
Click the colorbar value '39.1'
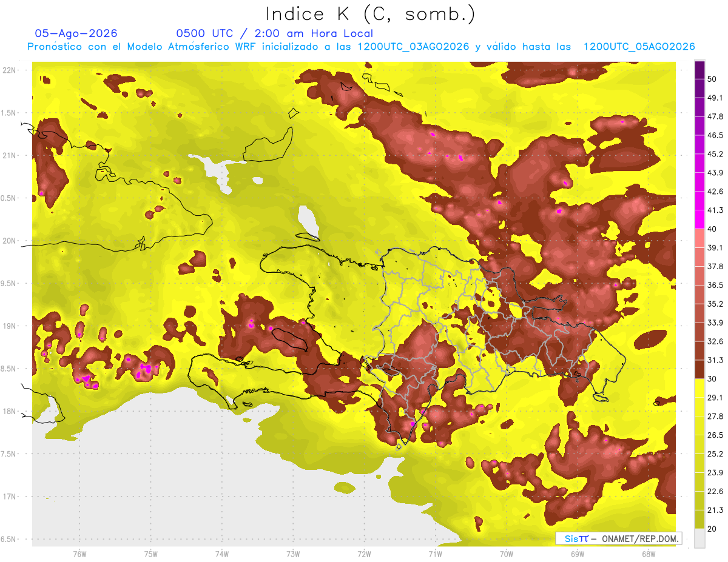(715, 247)
